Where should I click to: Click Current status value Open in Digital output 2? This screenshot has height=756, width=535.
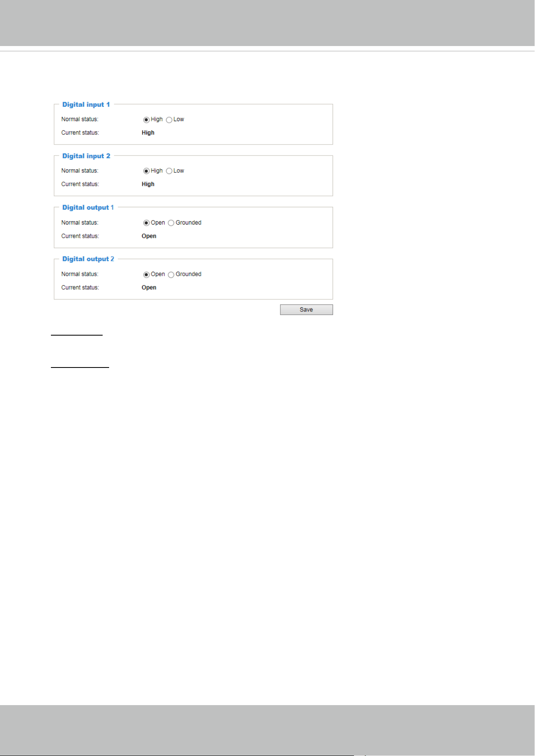[149, 288]
